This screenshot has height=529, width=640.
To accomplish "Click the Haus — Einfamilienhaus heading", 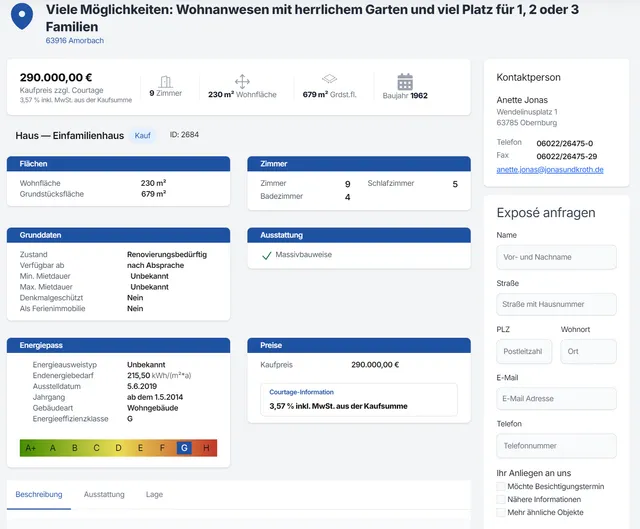I will pyautogui.click(x=70, y=136).
